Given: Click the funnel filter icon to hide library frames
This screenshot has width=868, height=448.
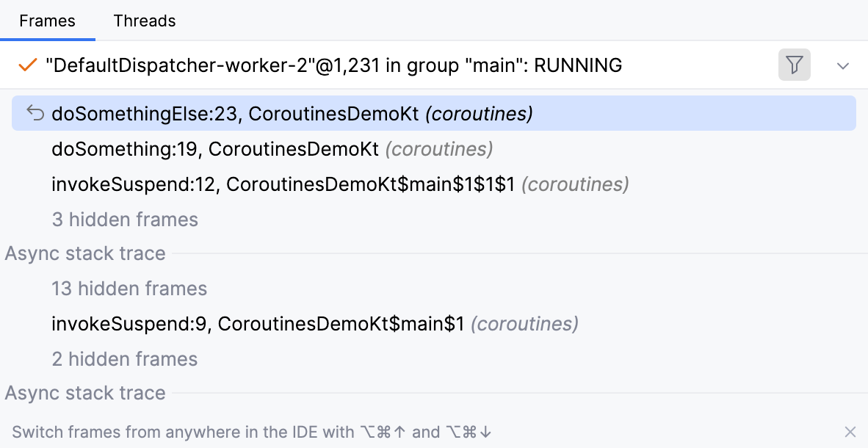Looking at the screenshot, I should point(794,65).
